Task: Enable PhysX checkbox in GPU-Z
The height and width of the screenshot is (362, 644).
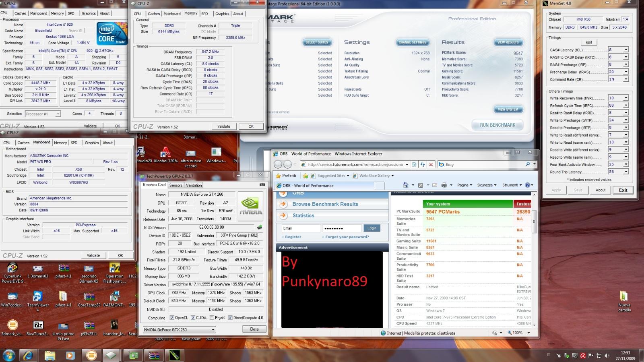Action: (212, 318)
